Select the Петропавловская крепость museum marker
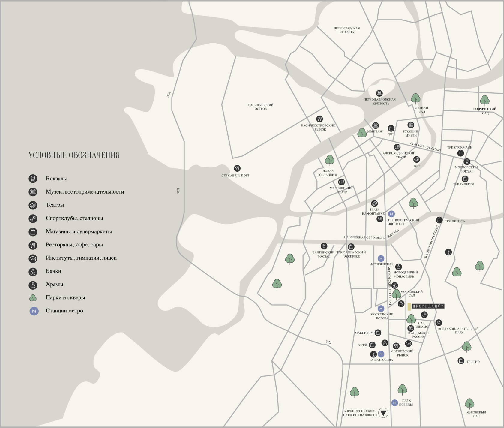This screenshot has height=428, width=504. pyautogui.click(x=379, y=93)
